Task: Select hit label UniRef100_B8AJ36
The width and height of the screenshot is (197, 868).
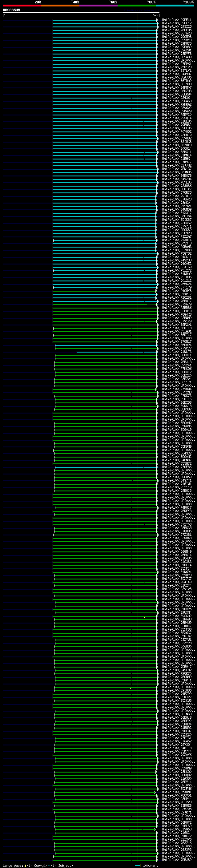Action: pyautogui.click(x=176, y=78)
